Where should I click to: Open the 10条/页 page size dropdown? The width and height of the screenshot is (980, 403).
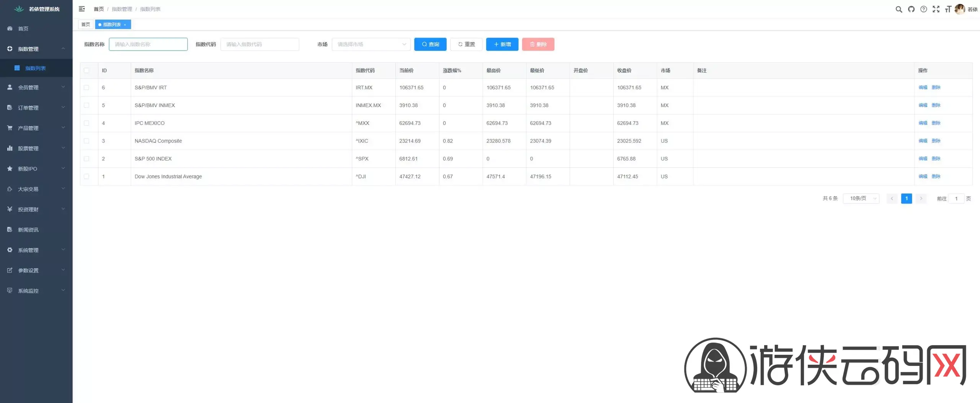point(861,198)
